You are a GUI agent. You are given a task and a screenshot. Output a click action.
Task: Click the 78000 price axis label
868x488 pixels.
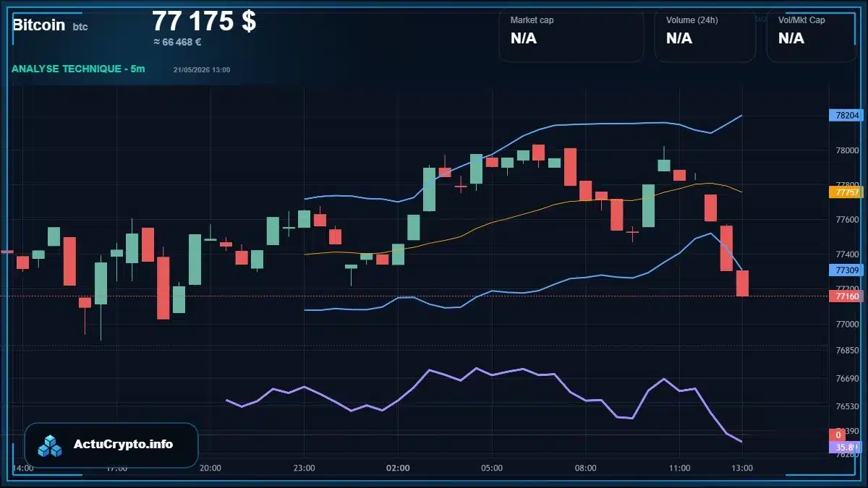[847, 151]
